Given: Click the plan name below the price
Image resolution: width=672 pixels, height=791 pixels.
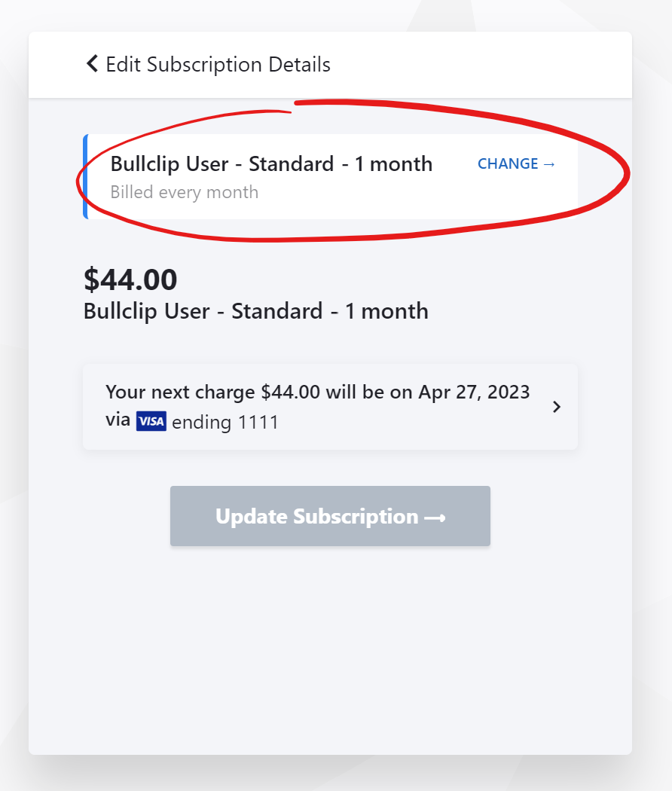Looking at the screenshot, I should coord(255,311).
